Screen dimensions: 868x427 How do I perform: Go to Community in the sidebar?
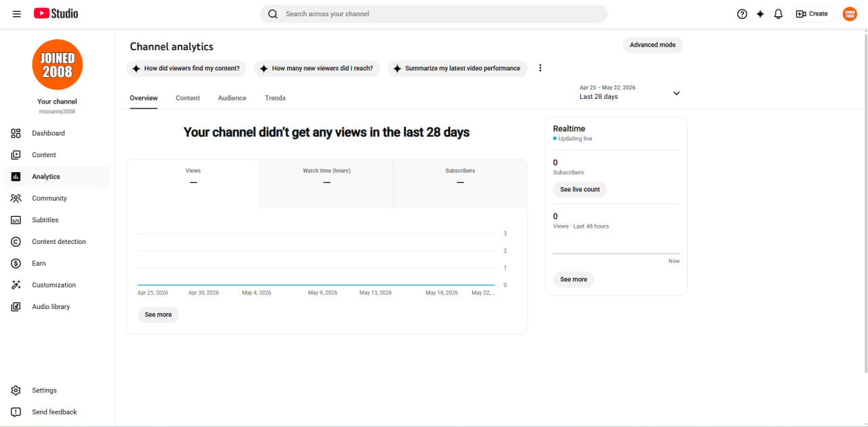[x=57, y=198]
